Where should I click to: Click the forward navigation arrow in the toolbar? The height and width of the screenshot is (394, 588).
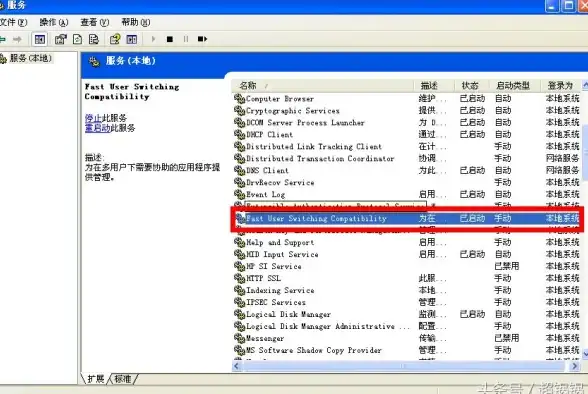pos(17,39)
